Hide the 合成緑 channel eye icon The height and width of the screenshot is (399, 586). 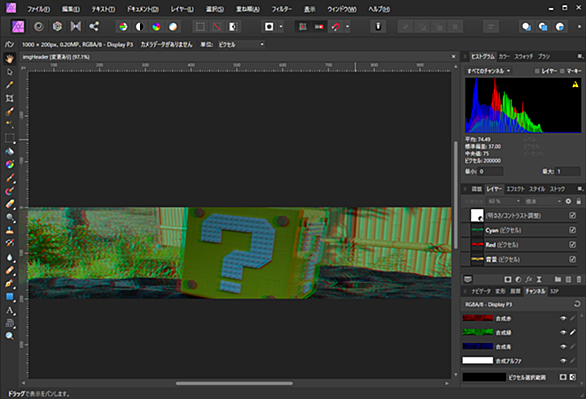(563, 332)
